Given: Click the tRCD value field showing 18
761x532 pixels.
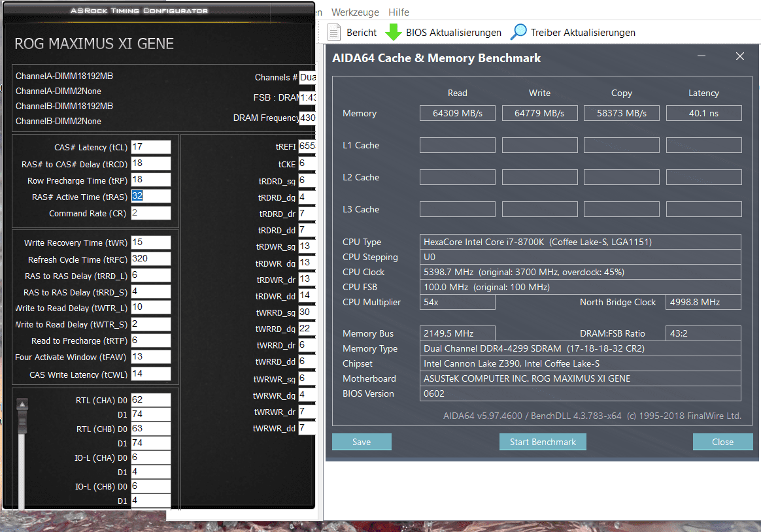Looking at the screenshot, I should tap(151, 163).
